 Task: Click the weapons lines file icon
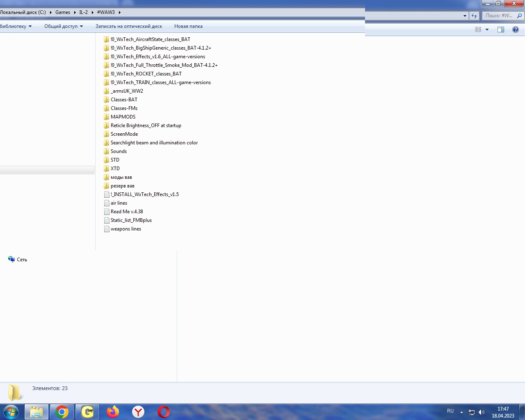point(107,229)
